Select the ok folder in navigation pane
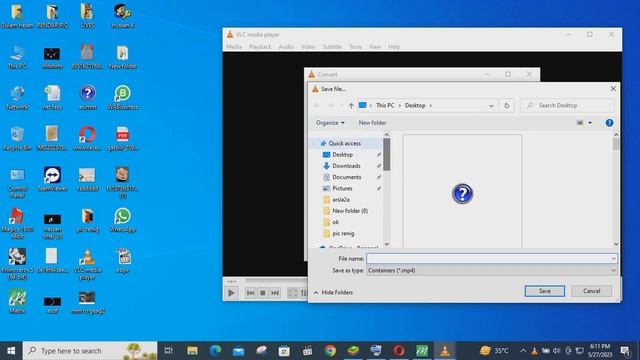This screenshot has height=360, width=640. click(x=336, y=222)
